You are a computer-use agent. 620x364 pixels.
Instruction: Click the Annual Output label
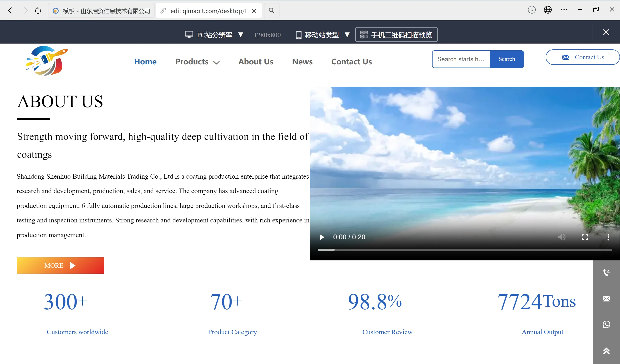coord(542,332)
